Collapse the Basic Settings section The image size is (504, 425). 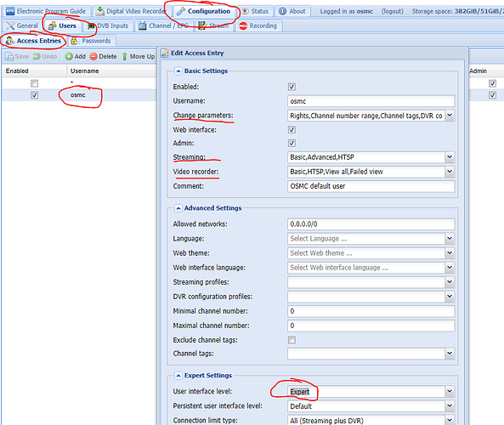click(178, 71)
